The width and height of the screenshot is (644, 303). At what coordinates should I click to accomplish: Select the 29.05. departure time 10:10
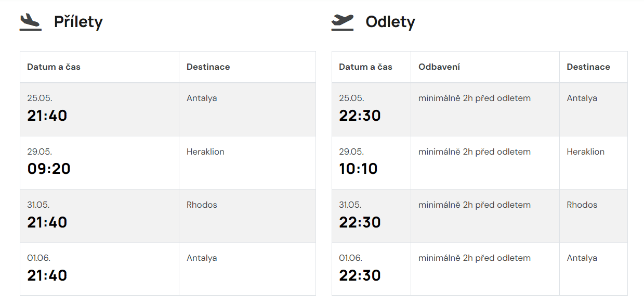pyautogui.click(x=358, y=169)
